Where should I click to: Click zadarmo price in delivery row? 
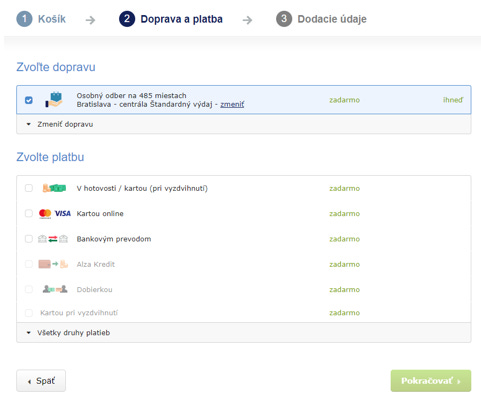click(x=345, y=100)
